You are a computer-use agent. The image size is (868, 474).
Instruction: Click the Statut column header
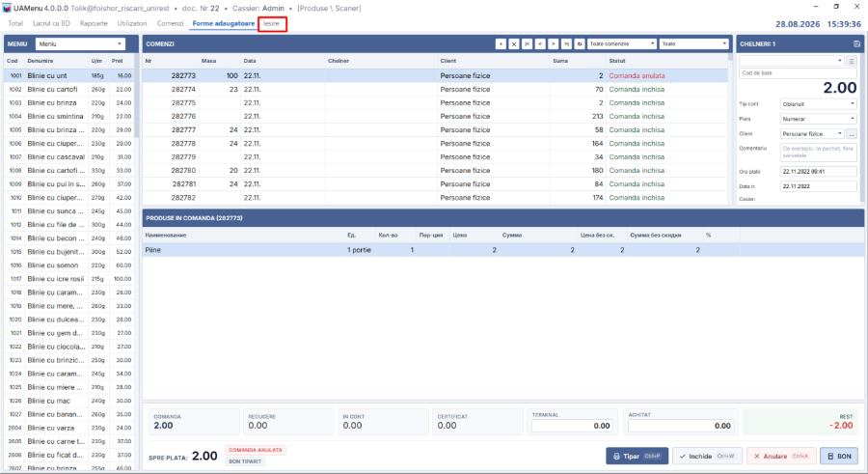pyautogui.click(x=616, y=61)
